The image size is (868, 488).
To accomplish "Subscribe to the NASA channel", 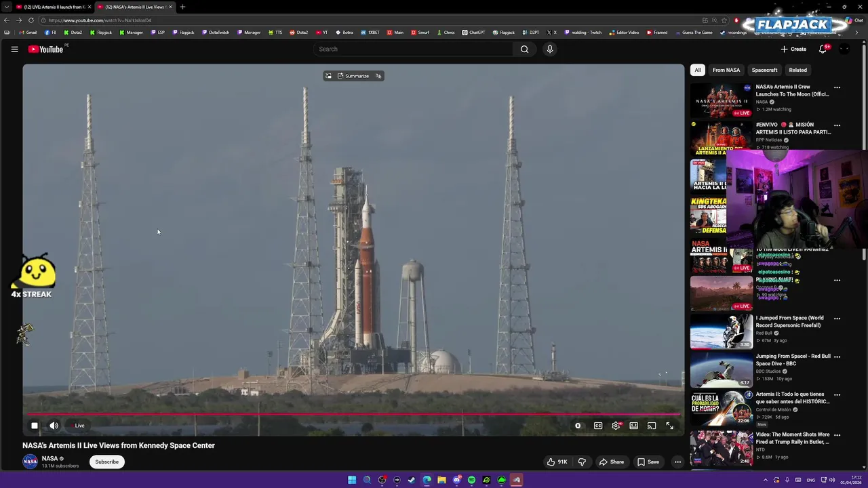I will 106,462.
